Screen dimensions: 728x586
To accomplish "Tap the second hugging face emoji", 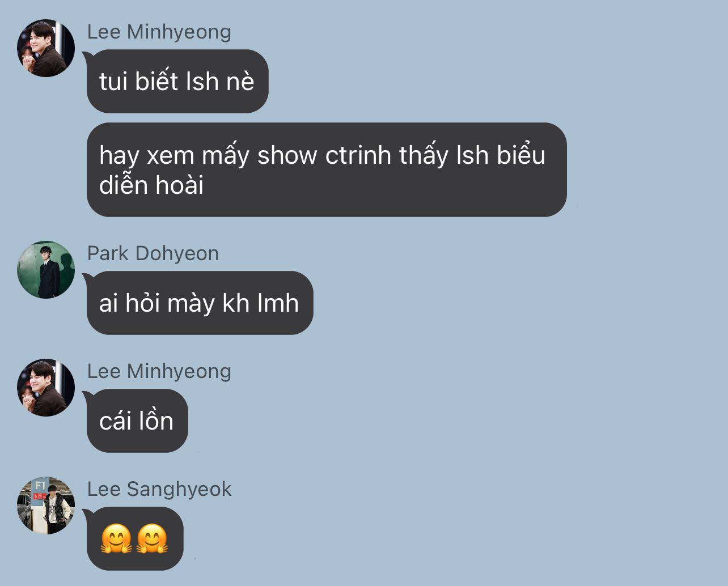I will [x=153, y=539].
